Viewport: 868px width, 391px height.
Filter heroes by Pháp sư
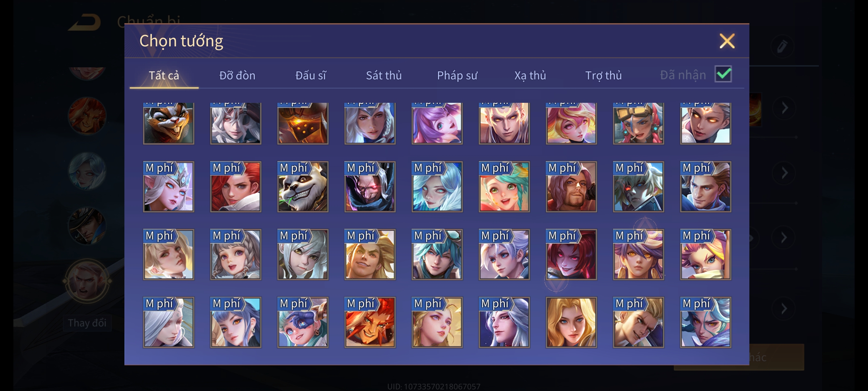point(457,75)
